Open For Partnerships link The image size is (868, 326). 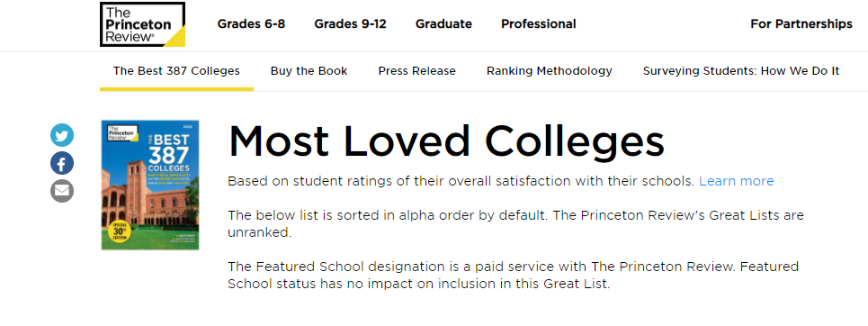click(x=801, y=23)
